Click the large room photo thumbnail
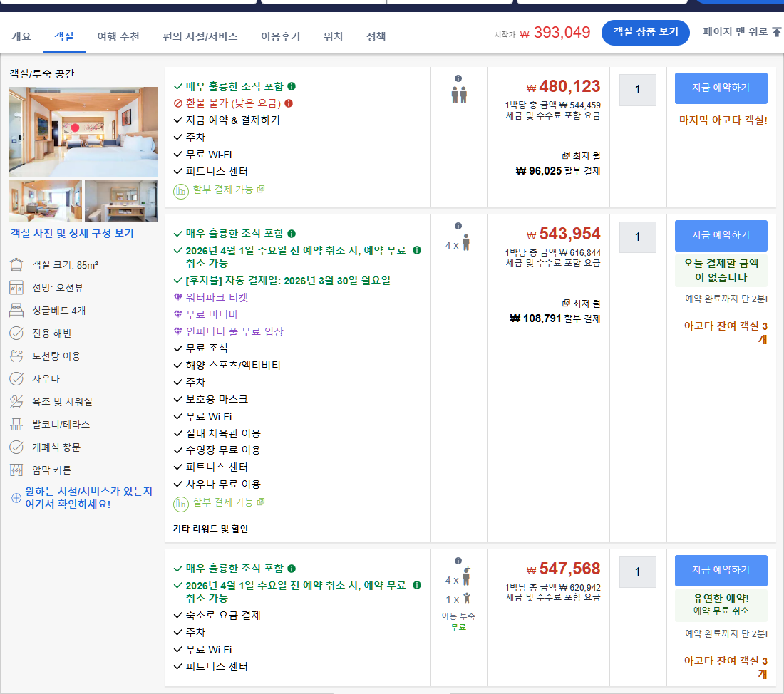The width and height of the screenshot is (784, 694). pyautogui.click(x=83, y=131)
